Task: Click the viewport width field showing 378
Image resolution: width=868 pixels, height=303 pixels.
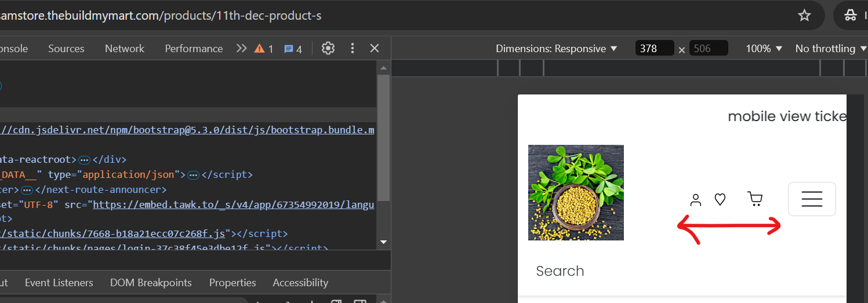Action: (x=655, y=49)
